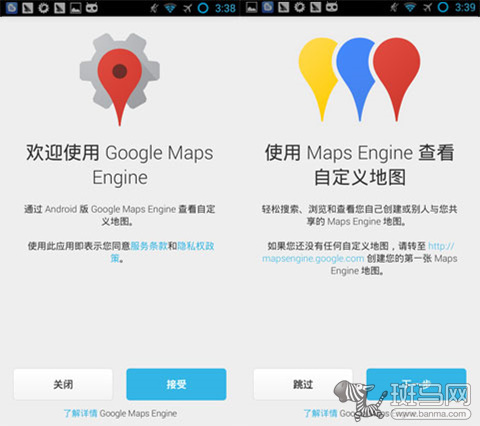
Task: Tap the blue 接受 button
Action: pos(176,384)
